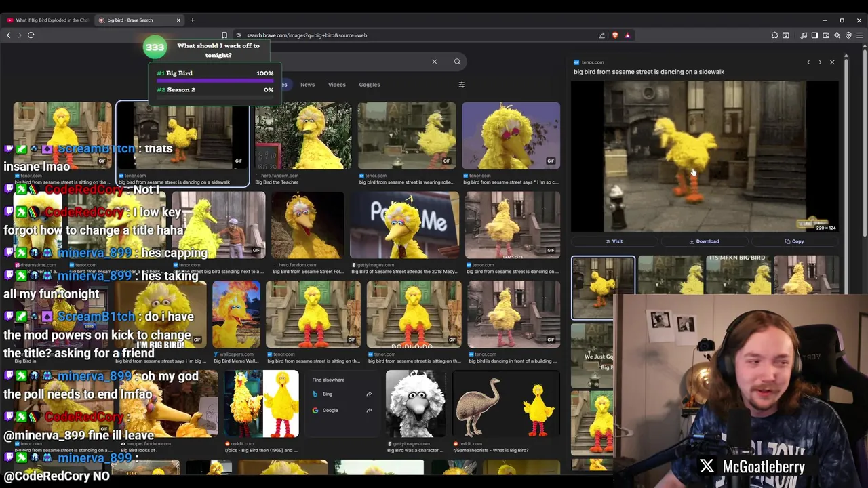Go forward in browser history
The image size is (868, 488).
click(20, 35)
